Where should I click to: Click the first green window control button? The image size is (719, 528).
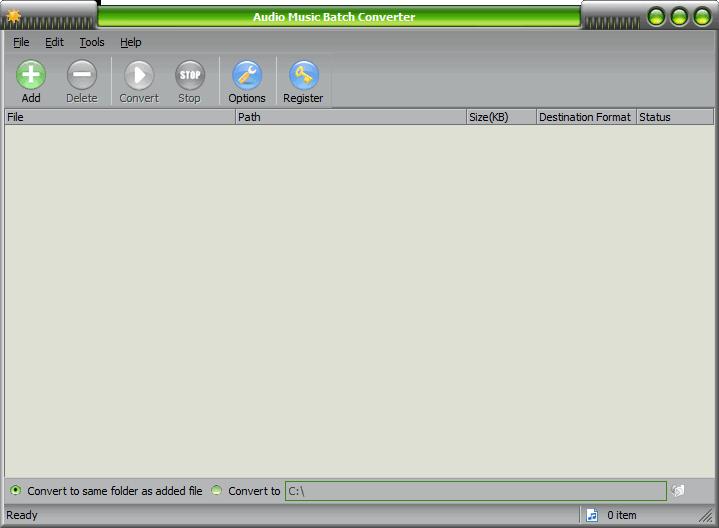pos(656,17)
